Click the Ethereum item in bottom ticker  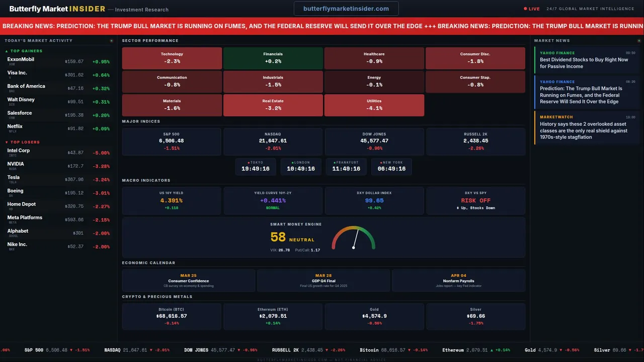(x=476, y=350)
